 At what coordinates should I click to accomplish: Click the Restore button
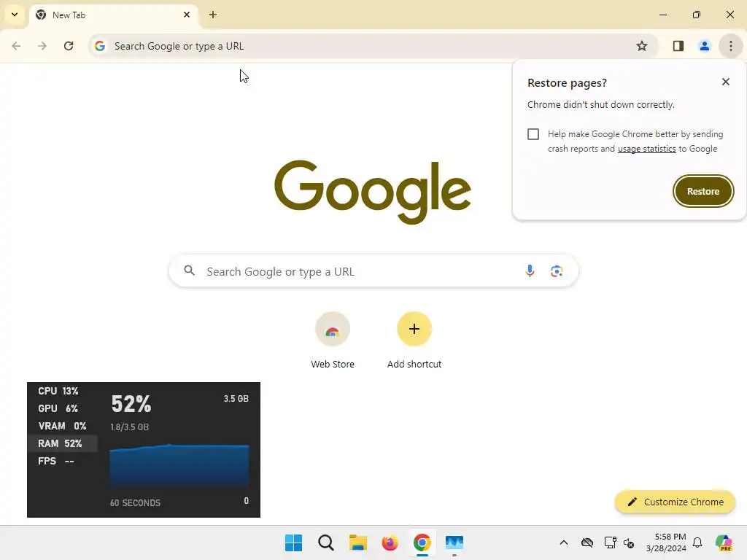click(x=703, y=191)
